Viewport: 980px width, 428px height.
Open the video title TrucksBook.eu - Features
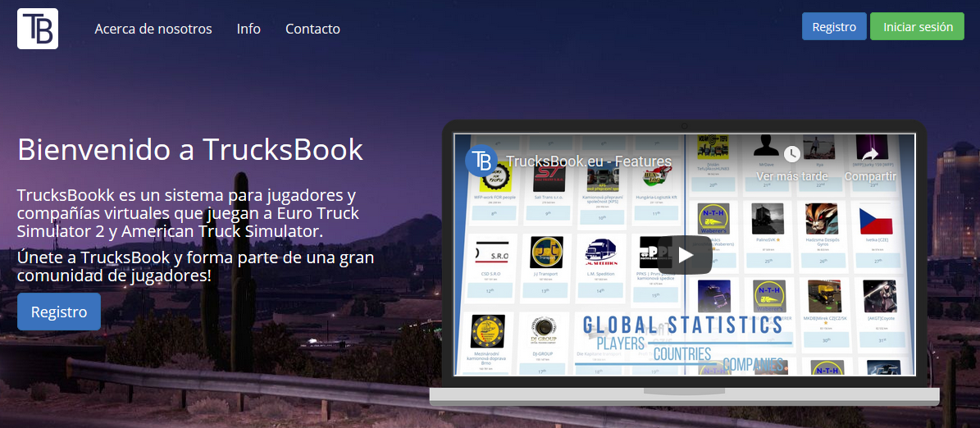point(589,162)
